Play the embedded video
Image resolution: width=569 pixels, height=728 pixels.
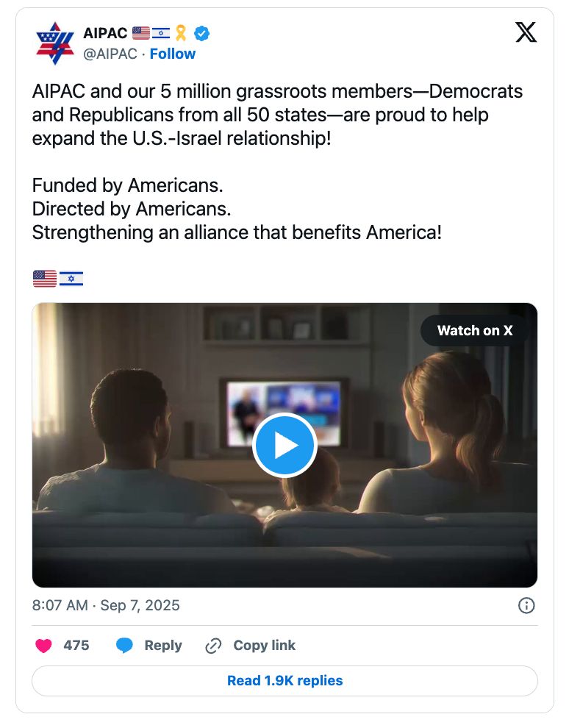(x=284, y=445)
